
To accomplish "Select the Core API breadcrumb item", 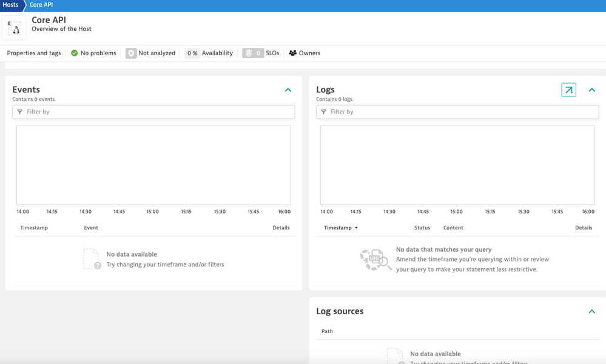I will tap(41, 5).
